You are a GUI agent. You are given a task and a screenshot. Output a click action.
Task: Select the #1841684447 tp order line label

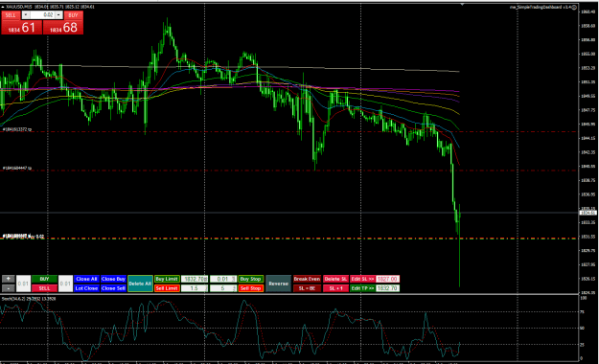(x=17, y=168)
